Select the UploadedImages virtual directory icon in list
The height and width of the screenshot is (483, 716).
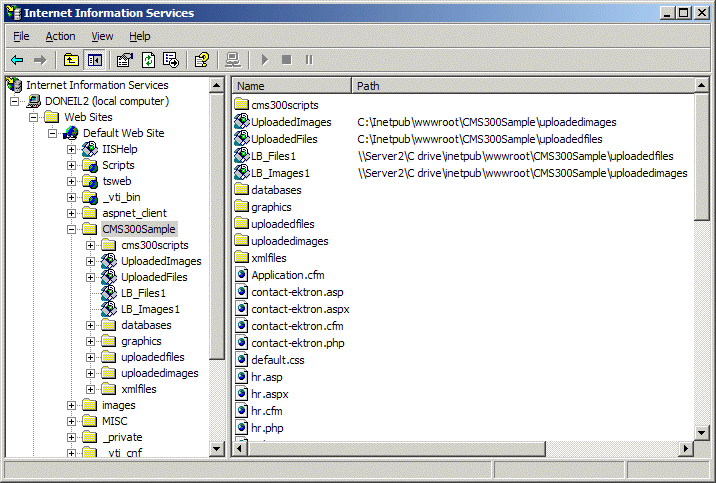[241, 122]
